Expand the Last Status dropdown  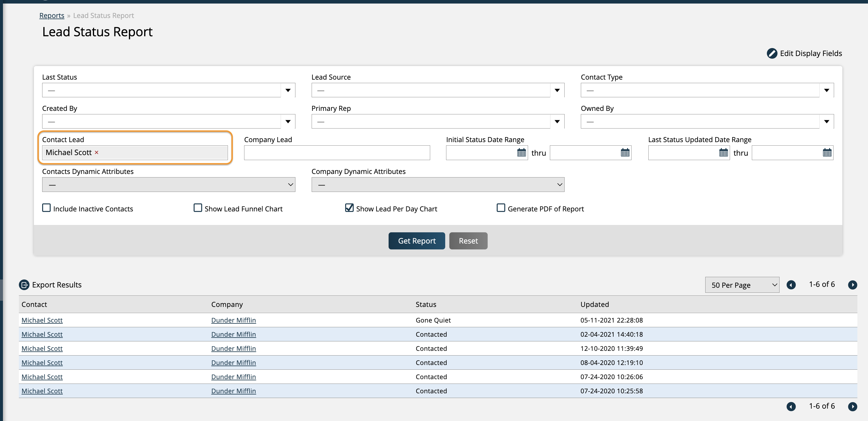(288, 90)
